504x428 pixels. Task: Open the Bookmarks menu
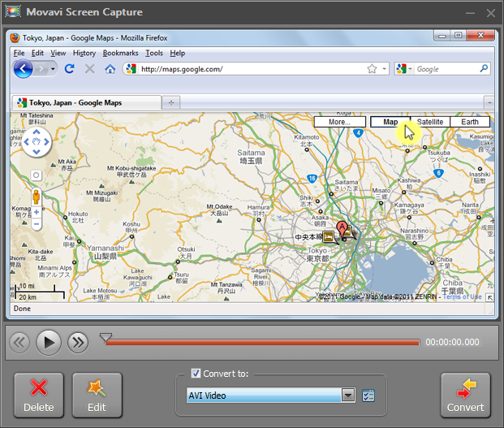tap(120, 53)
